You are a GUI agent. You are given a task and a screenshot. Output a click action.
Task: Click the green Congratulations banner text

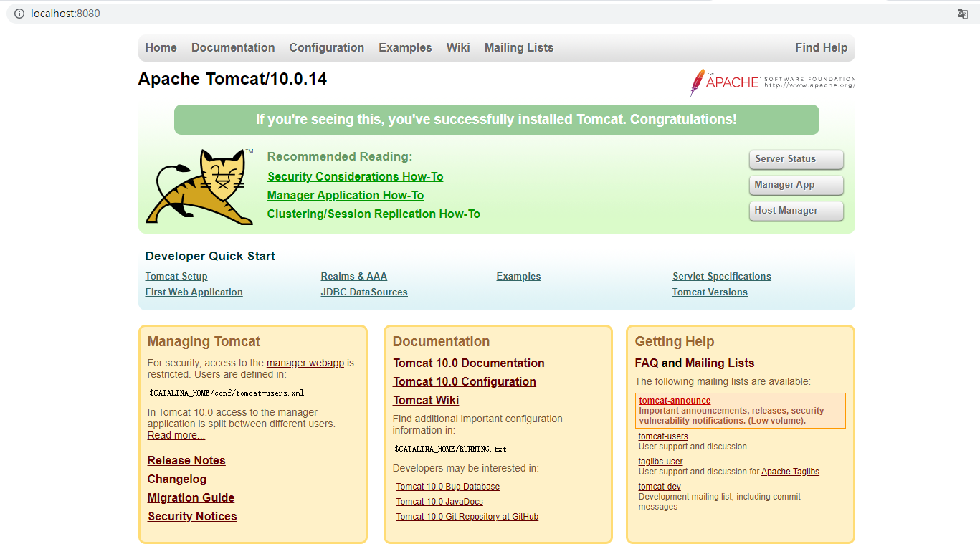click(496, 120)
